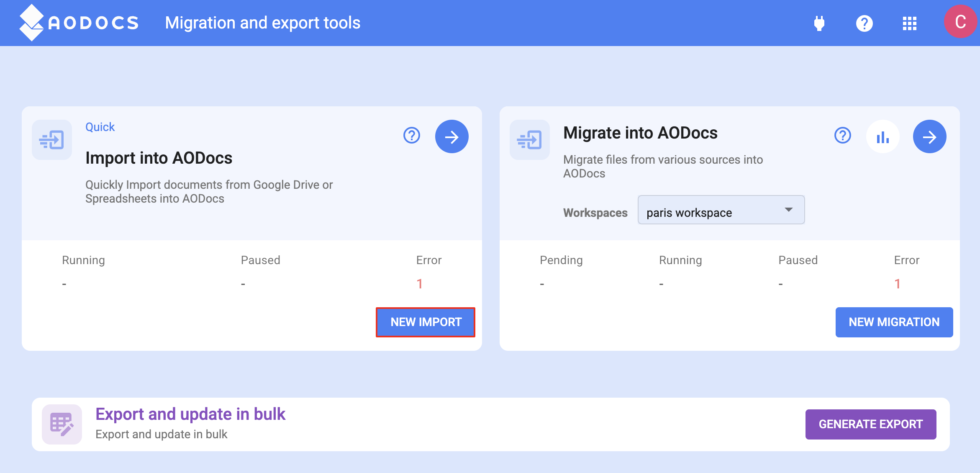Click the Quick label on import card
Viewport: 980px width, 473px height.
click(x=100, y=127)
